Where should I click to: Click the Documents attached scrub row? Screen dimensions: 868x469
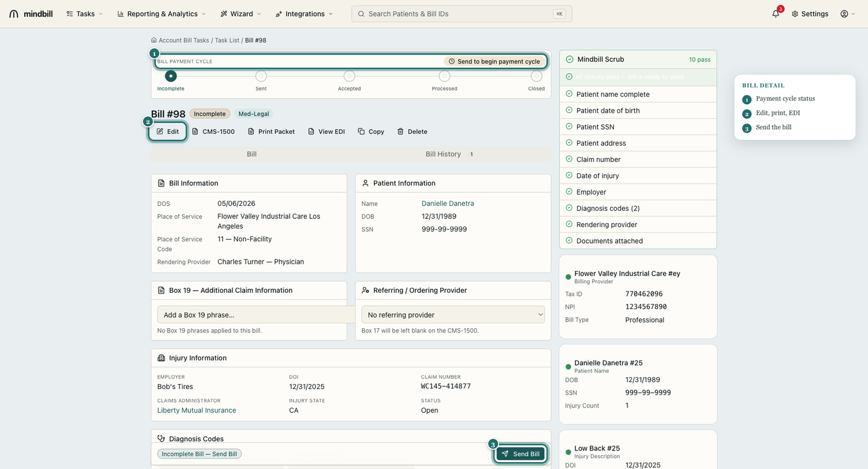(638, 241)
